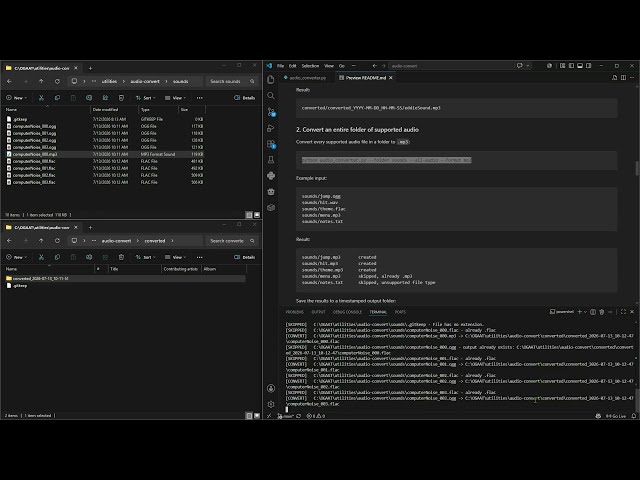640x480 pixels.
Task: Click VS Code command center search box
Action: (451, 66)
